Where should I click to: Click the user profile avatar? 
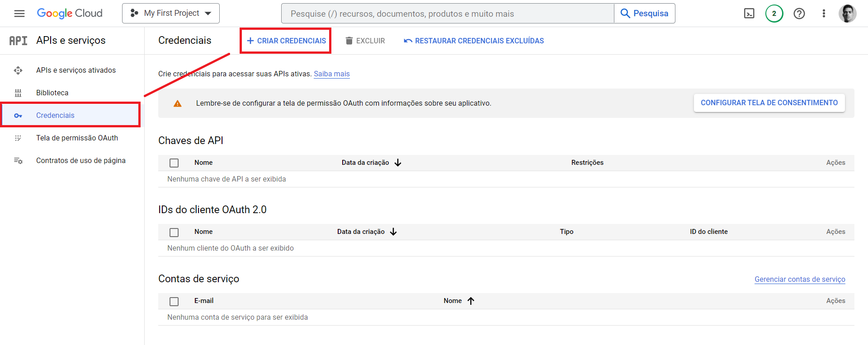pos(847,14)
